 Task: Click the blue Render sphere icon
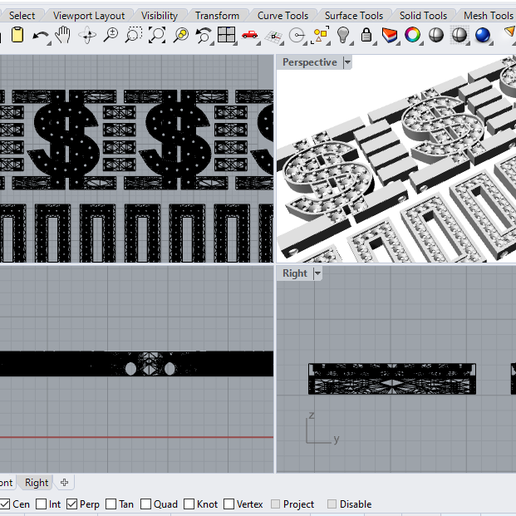(x=482, y=35)
